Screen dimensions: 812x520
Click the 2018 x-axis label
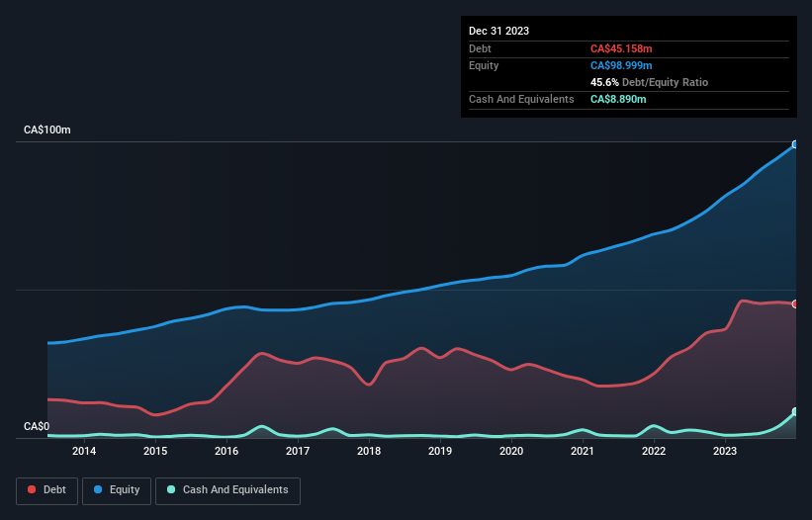(369, 451)
